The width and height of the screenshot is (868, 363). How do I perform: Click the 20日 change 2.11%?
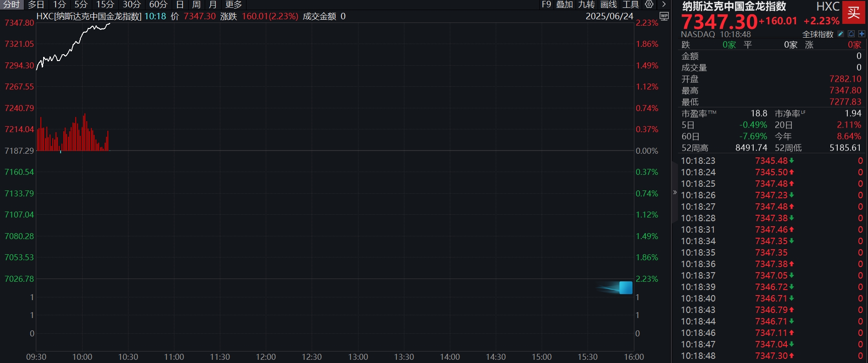click(849, 125)
